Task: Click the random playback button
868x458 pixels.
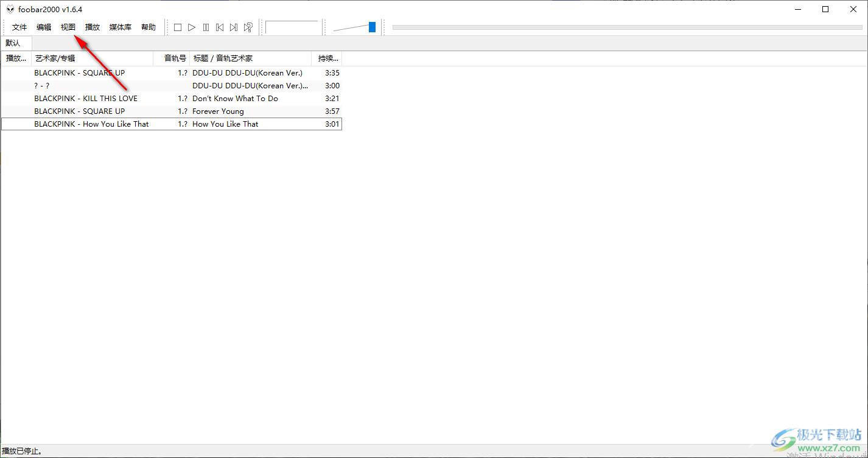Action: pos(248,27)
